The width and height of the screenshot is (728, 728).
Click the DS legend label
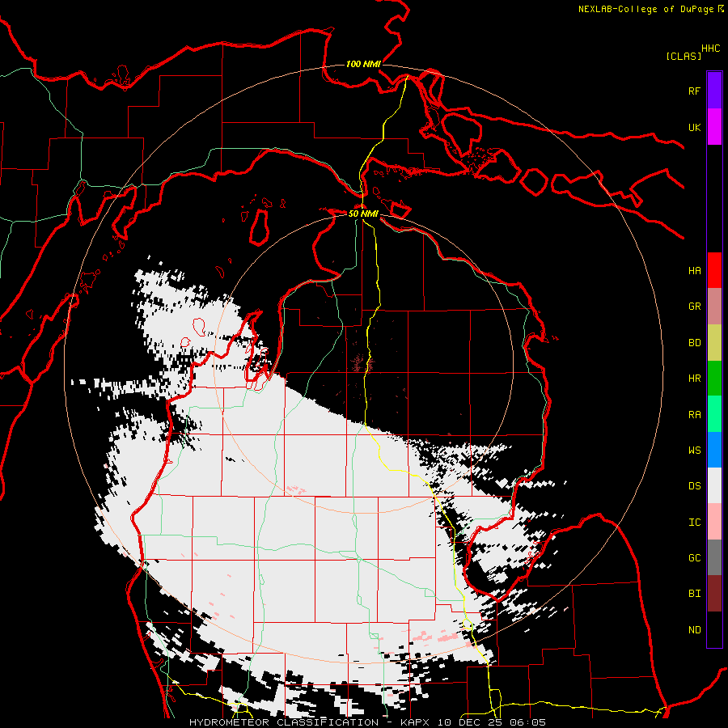click(694, 486)
